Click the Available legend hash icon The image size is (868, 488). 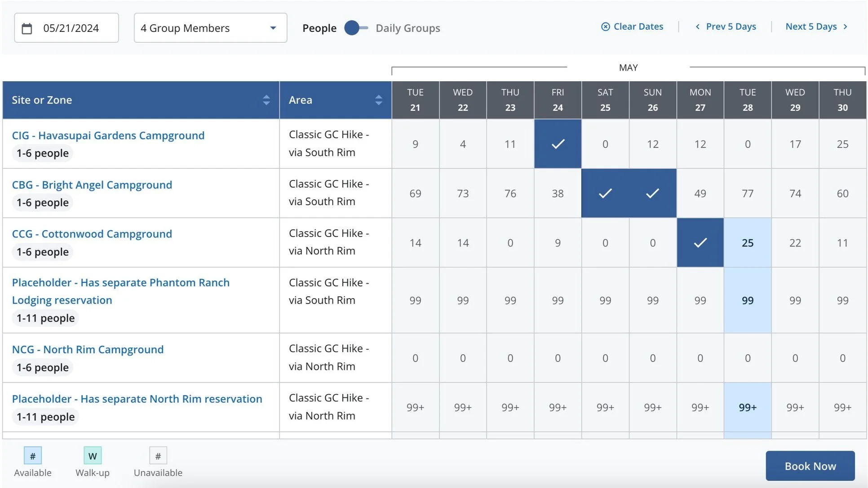[x=33, y=456]
